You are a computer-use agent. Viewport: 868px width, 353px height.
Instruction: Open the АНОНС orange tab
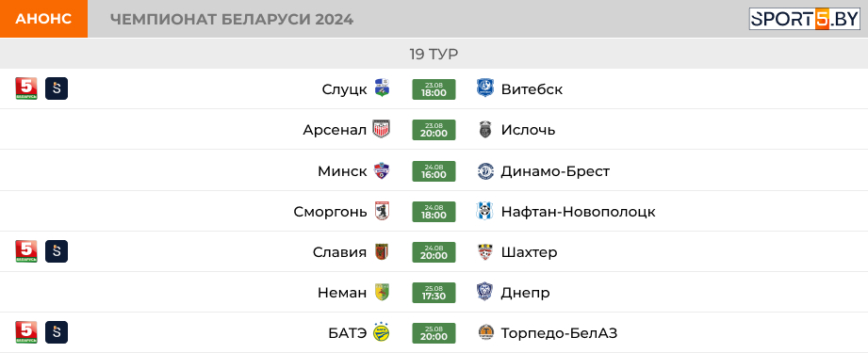[43, 19]
